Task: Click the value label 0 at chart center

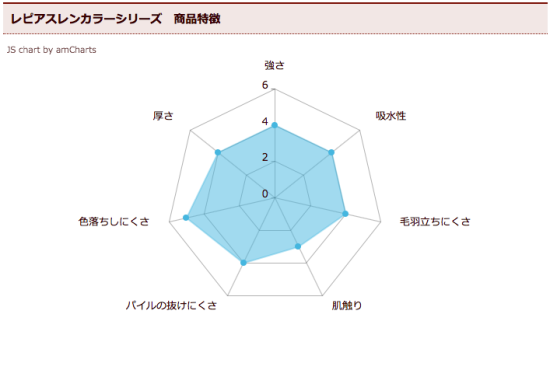Action: point(265,194)
